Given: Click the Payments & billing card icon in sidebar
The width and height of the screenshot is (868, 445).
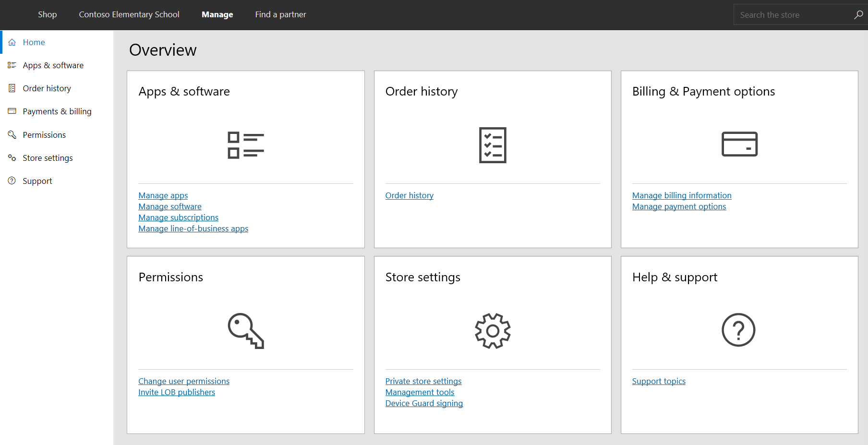Looking at the screenshot, I should [12, 111].
